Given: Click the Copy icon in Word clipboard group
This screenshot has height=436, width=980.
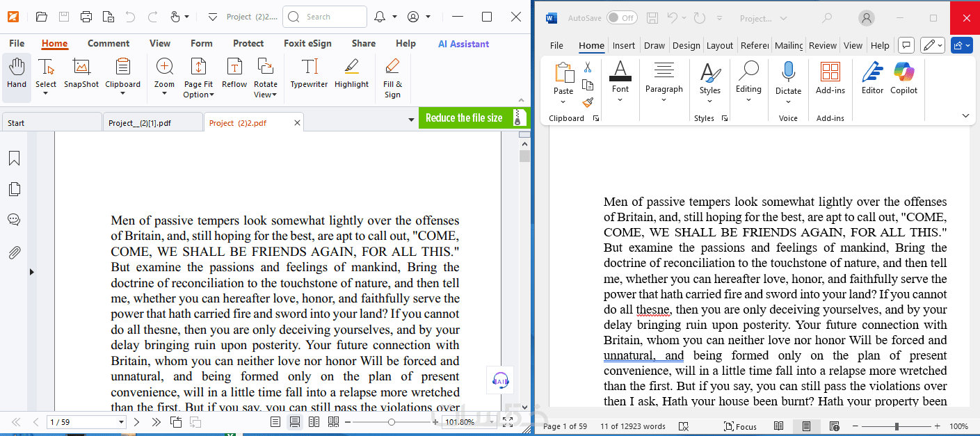Looking at the screenshot, I should click(588, 85).
